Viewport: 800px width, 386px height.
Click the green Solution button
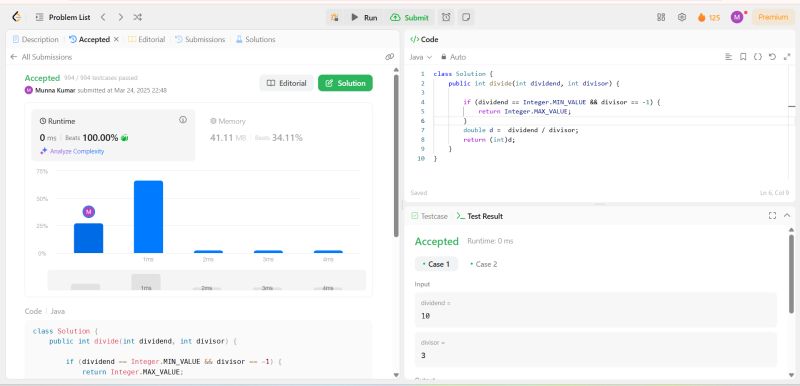[x=345, y=83]
